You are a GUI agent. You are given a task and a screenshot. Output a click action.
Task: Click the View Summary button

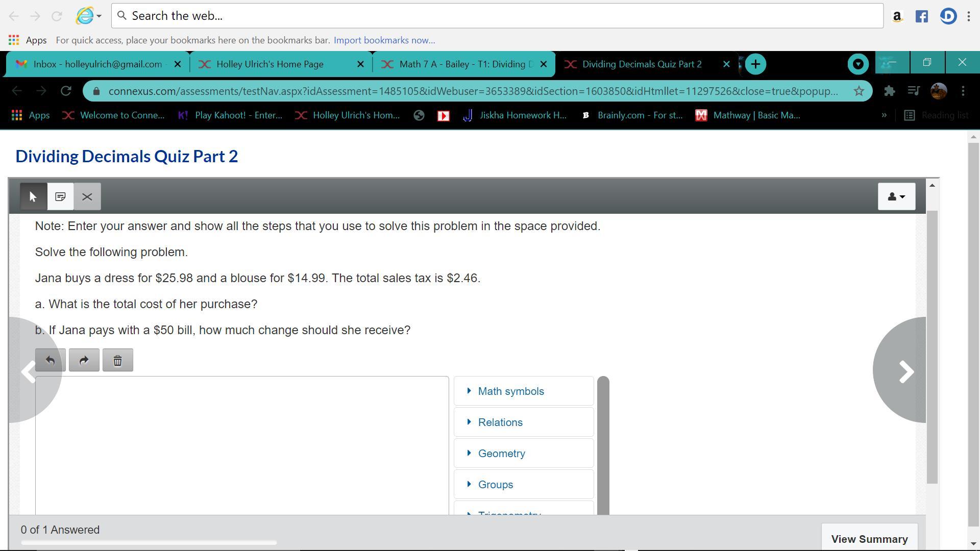(x=869, y=539)
